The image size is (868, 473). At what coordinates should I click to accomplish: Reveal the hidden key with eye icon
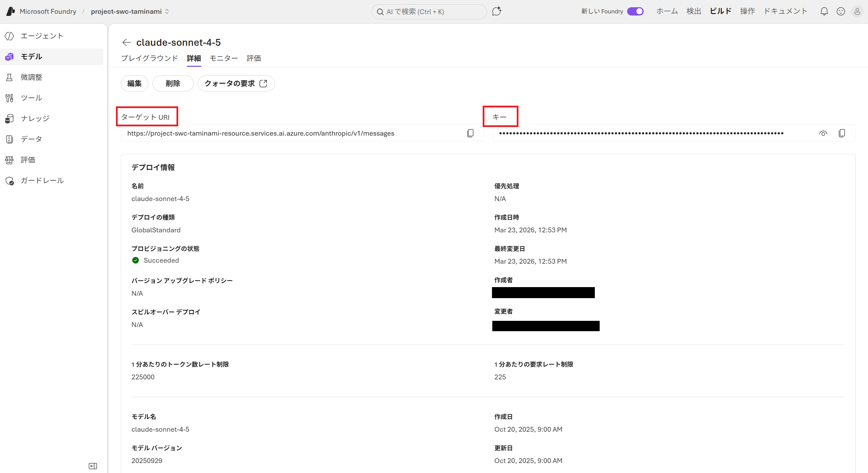tap(823, 133)
